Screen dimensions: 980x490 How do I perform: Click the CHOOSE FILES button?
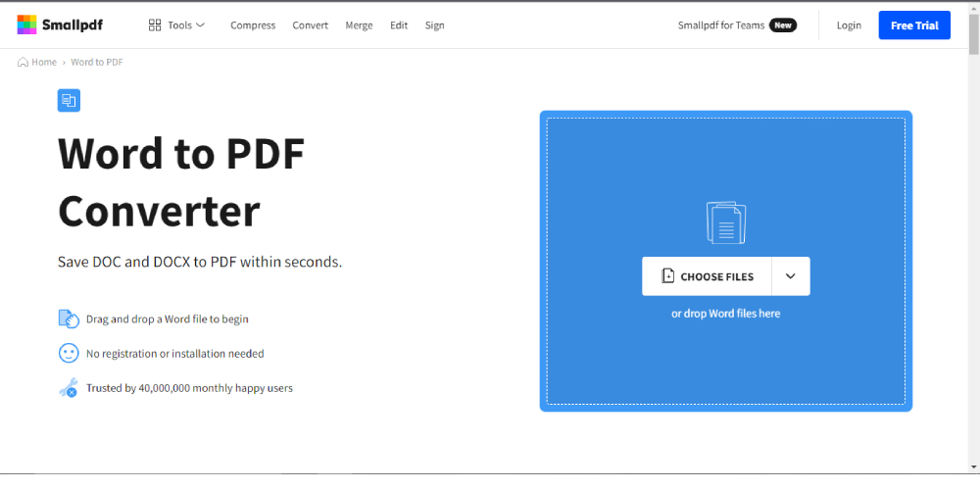(x=707, y=276)
